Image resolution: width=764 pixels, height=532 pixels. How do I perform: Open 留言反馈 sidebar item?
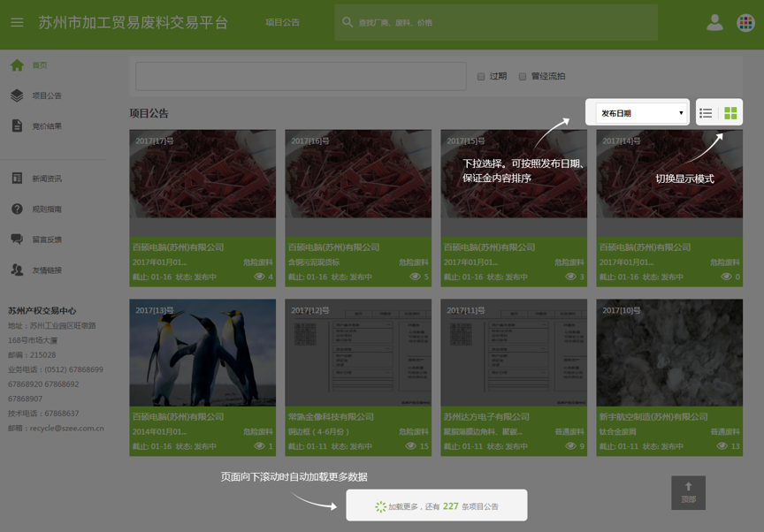pos(47,239)
